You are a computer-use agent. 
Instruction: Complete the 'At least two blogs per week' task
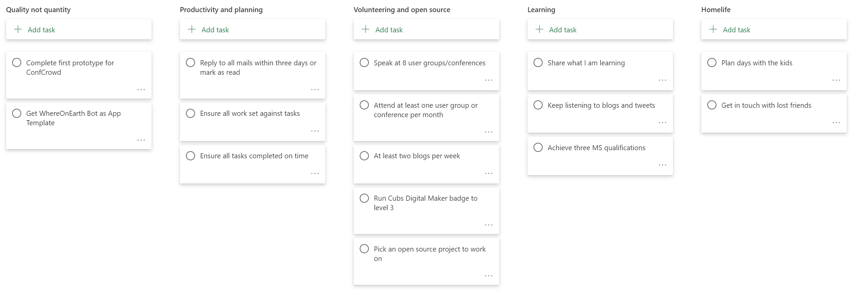(x=364, y=156)
